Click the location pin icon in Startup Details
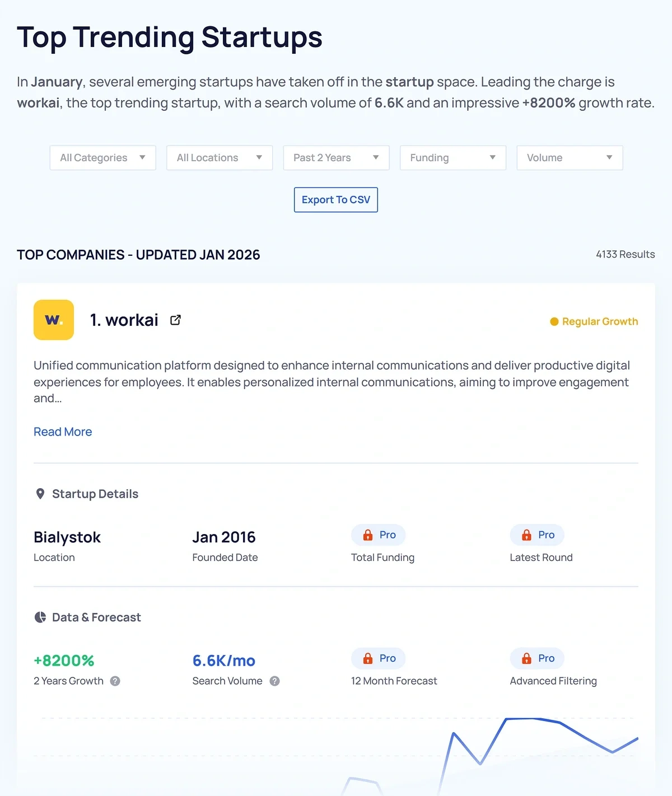The image size is (672, 796). click(x=39, y=494)
